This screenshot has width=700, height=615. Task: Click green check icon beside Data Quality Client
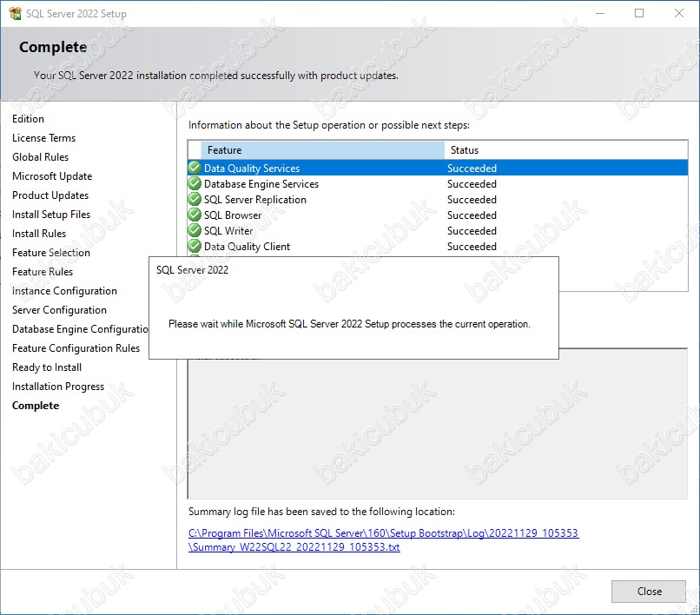click(195, 246)
